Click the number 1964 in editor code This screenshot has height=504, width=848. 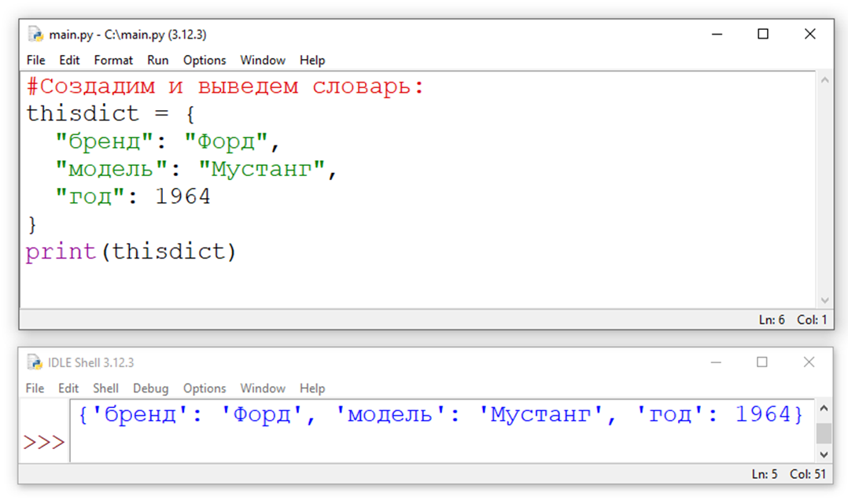[183, 197]
